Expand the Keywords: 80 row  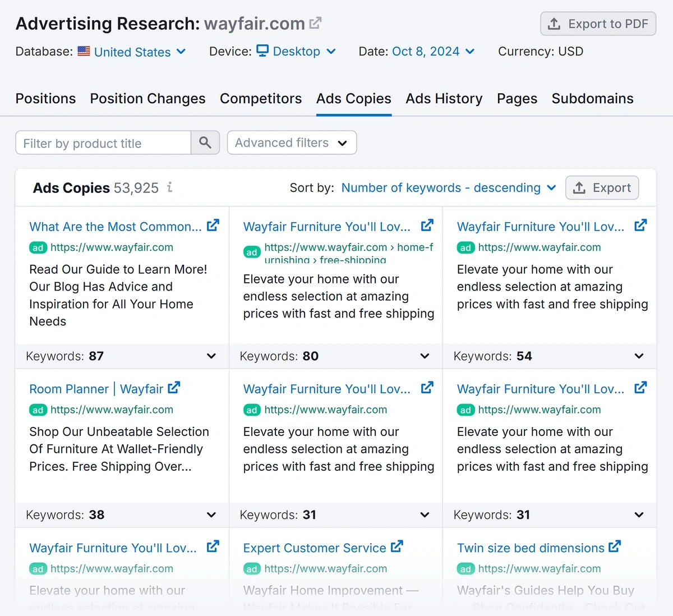click(x=335, y=356)
